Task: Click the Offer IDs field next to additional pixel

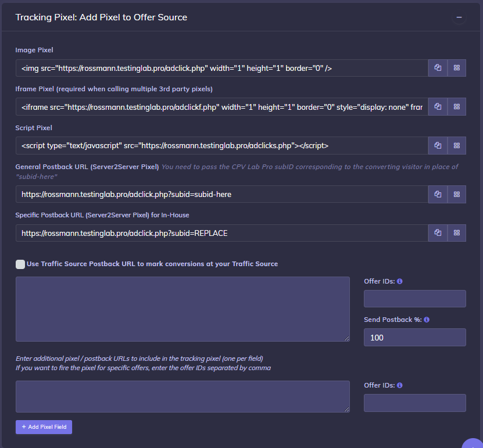Action: [414, 403]
